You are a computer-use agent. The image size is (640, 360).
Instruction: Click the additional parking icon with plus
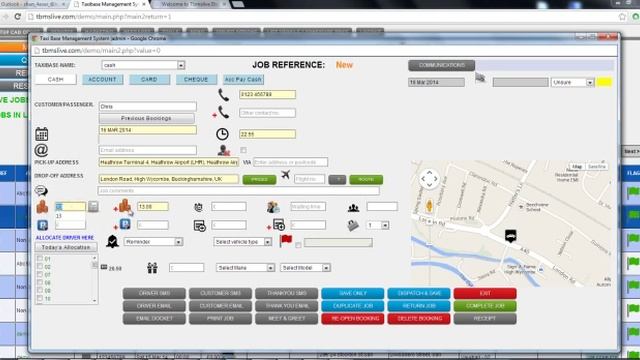(123, 224)
